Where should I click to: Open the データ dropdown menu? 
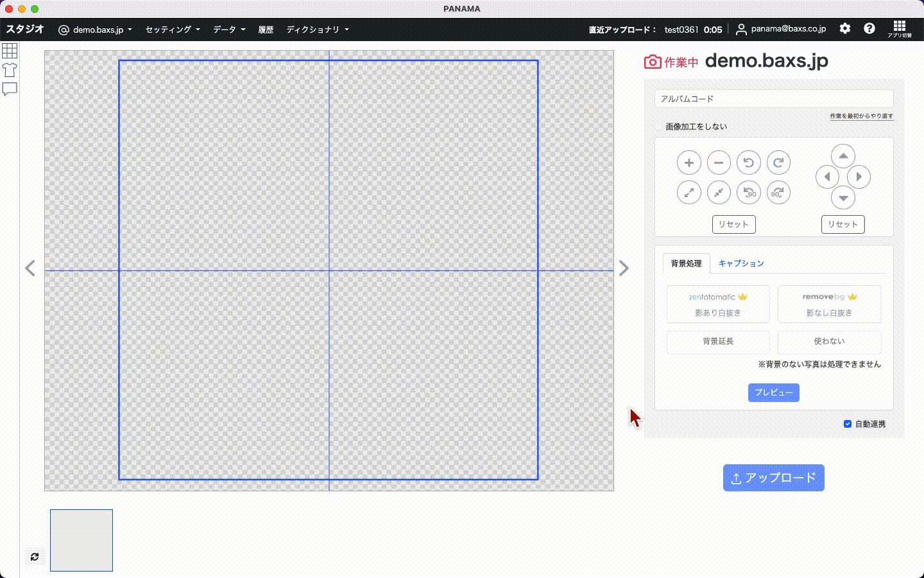[x=229, y=30]
